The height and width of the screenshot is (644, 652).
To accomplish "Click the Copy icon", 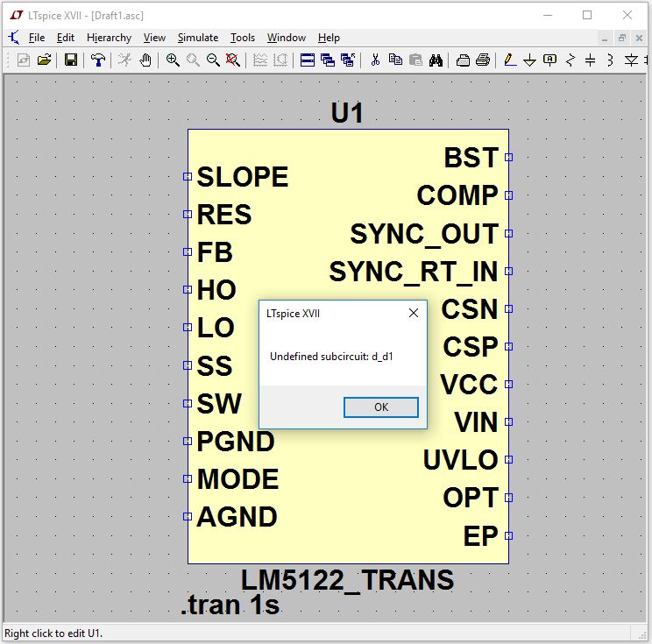I will (395, 60).
